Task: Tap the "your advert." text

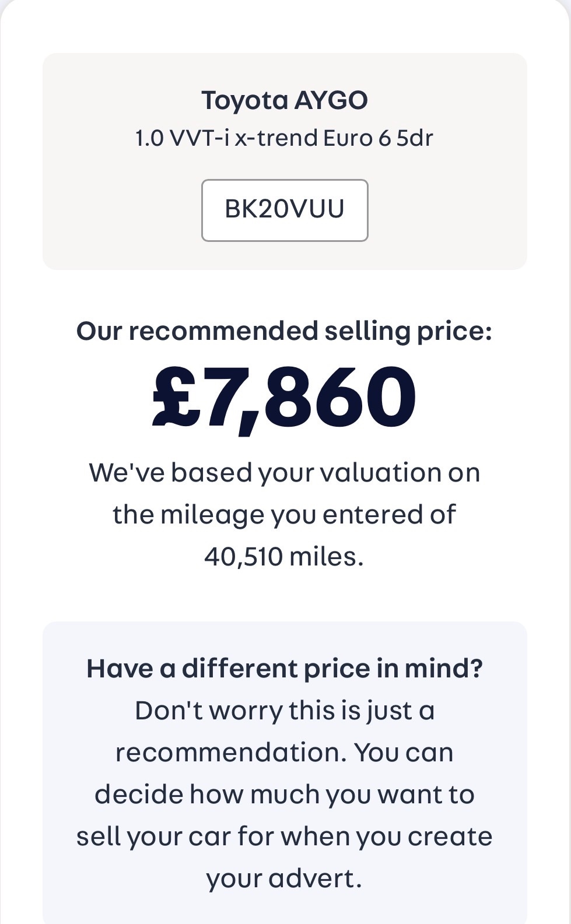Action: coord(285,879)
